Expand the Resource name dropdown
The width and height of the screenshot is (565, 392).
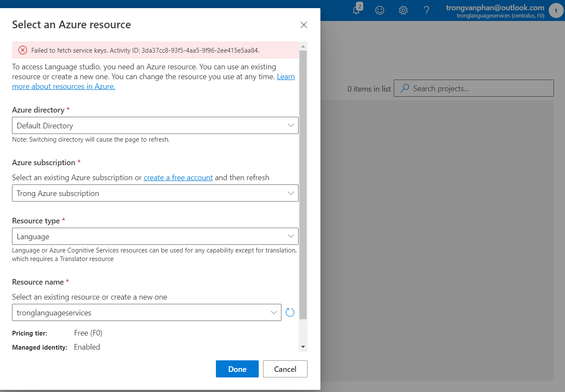(146, 312)
